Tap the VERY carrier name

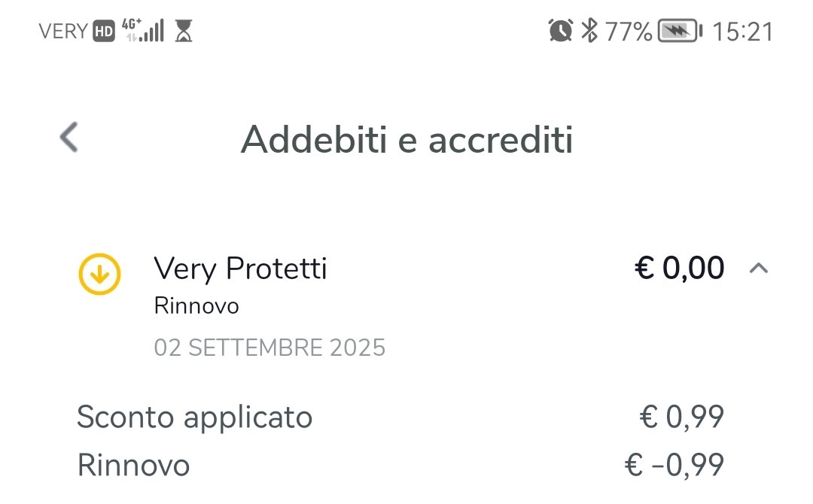pyautogui.click(x=63, y=32)
